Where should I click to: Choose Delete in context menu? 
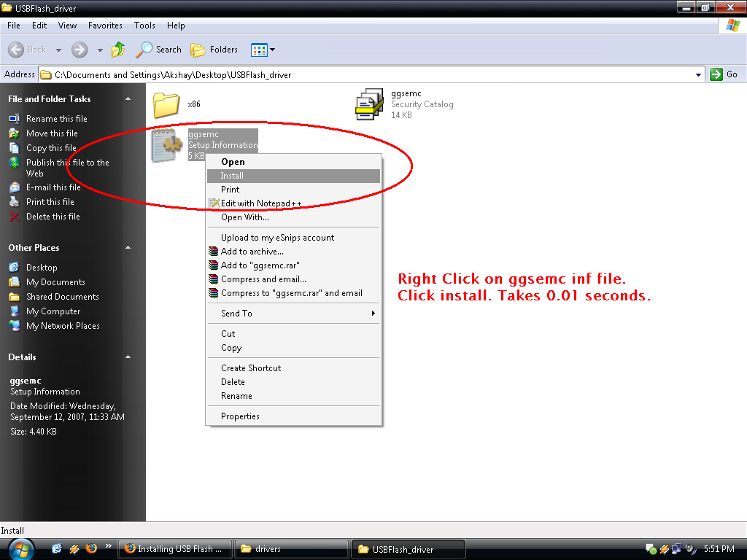click(x=293, y=382)
